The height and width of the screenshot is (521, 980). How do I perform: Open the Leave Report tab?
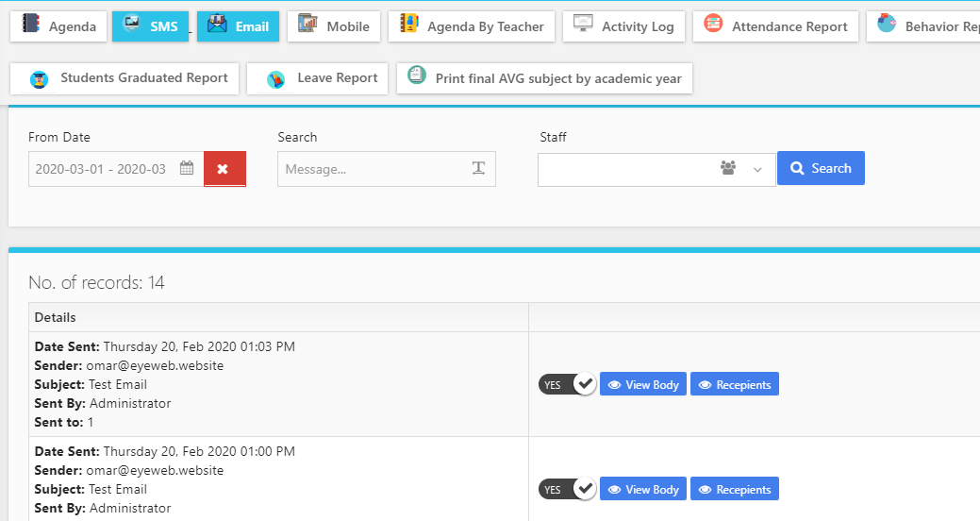pyautogui.click(x=318, y=78)
